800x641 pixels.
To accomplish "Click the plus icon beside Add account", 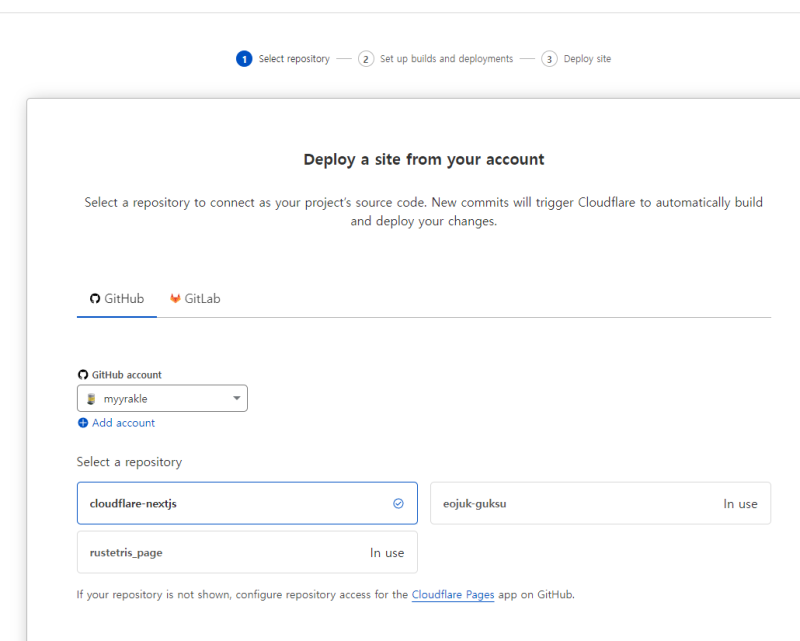I will tap(83, 423).
